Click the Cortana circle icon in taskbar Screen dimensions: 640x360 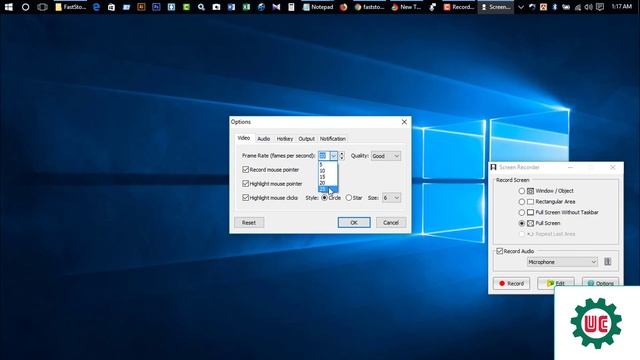click(25, 7)
